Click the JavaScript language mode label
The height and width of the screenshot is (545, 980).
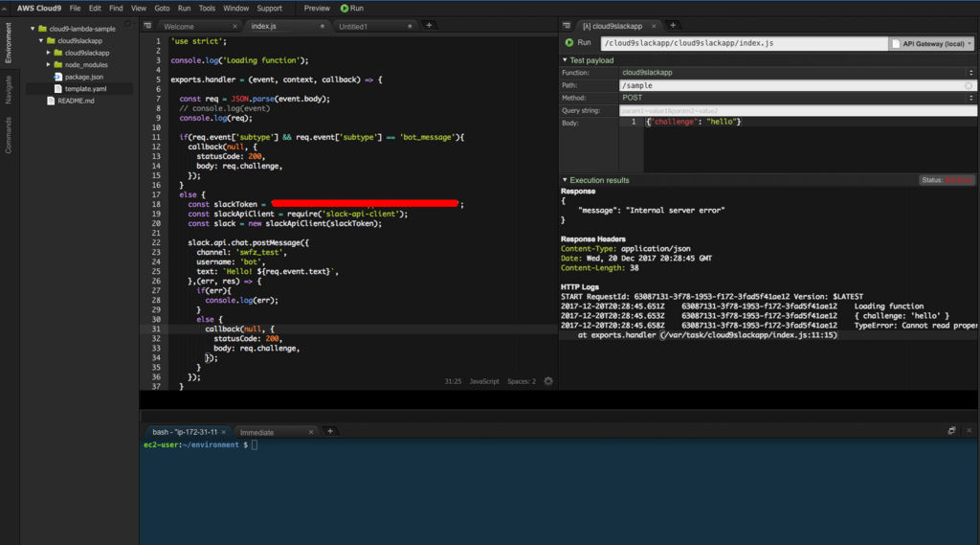(x=484, y=381)
